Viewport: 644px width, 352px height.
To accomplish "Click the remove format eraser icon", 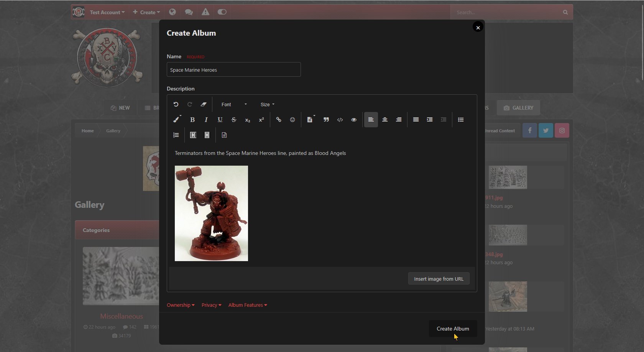I will [204, 104].
